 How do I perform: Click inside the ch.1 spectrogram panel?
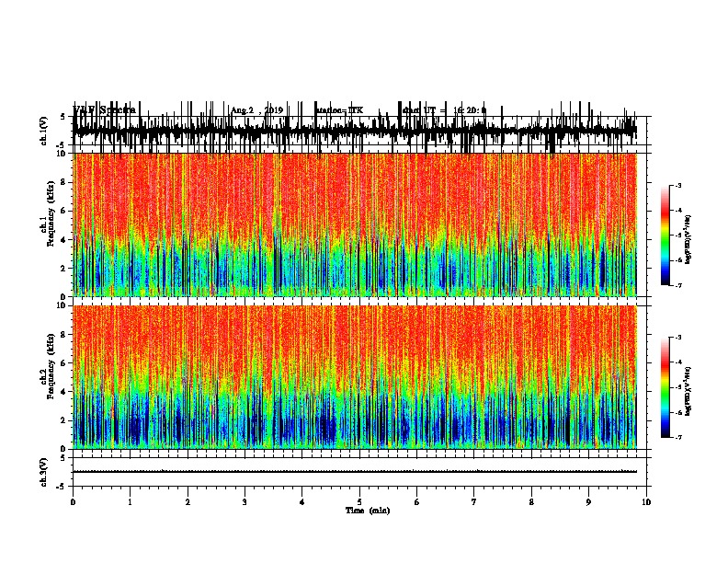pyautogui.click(x=355, y=224)
